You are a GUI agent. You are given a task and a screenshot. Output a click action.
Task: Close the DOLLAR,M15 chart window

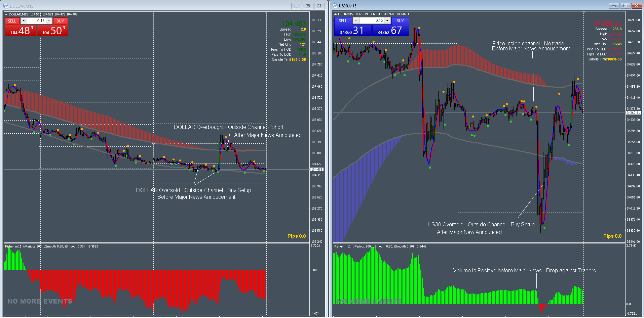[319, 6]
